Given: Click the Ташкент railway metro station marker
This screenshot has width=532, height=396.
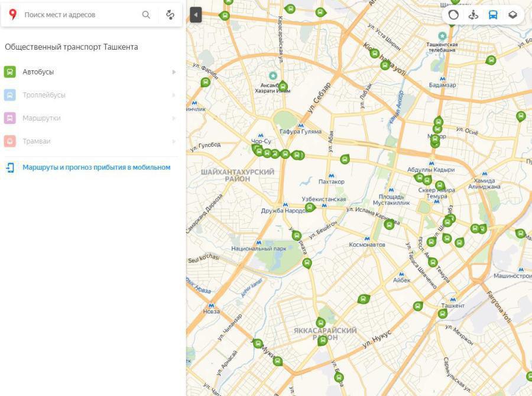Looking at the screenshot, I should point(453,300).
